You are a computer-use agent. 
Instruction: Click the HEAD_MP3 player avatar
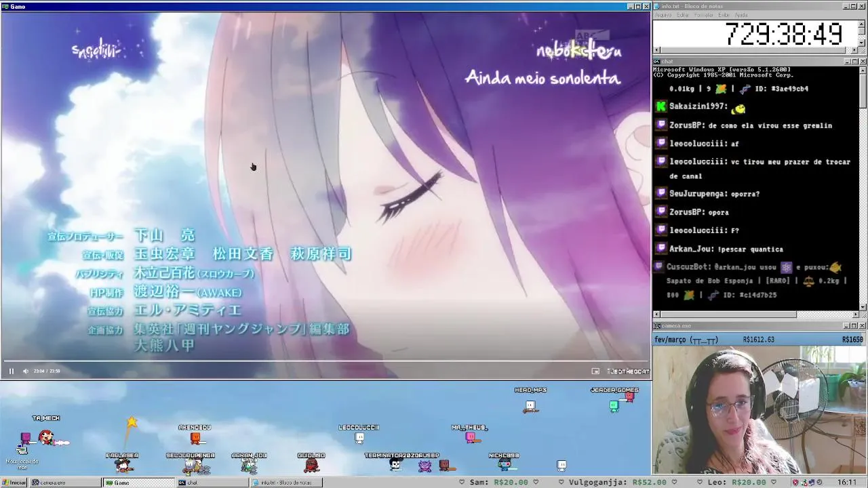pyautogui.click(x=530, y=406)
